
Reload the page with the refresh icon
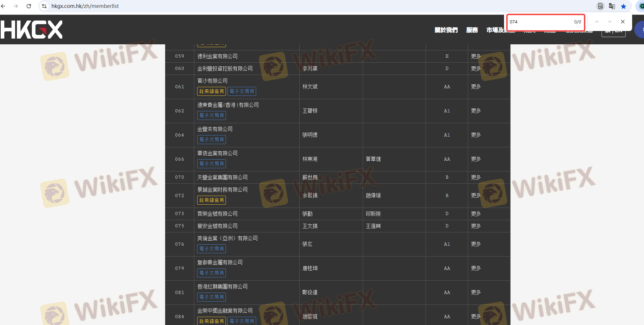pos(29,6)
